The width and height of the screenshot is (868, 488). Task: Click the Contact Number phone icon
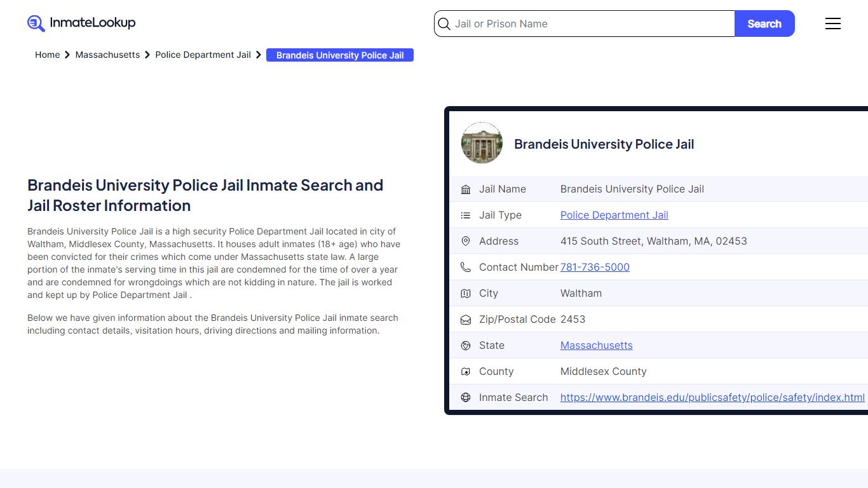(x=466, y=268)
